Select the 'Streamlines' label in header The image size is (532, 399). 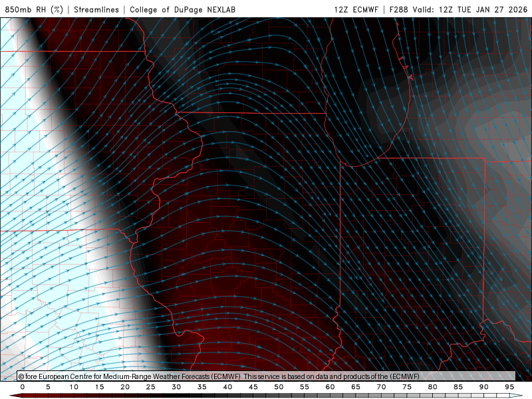pyautogui.click(x=96, y=9)
